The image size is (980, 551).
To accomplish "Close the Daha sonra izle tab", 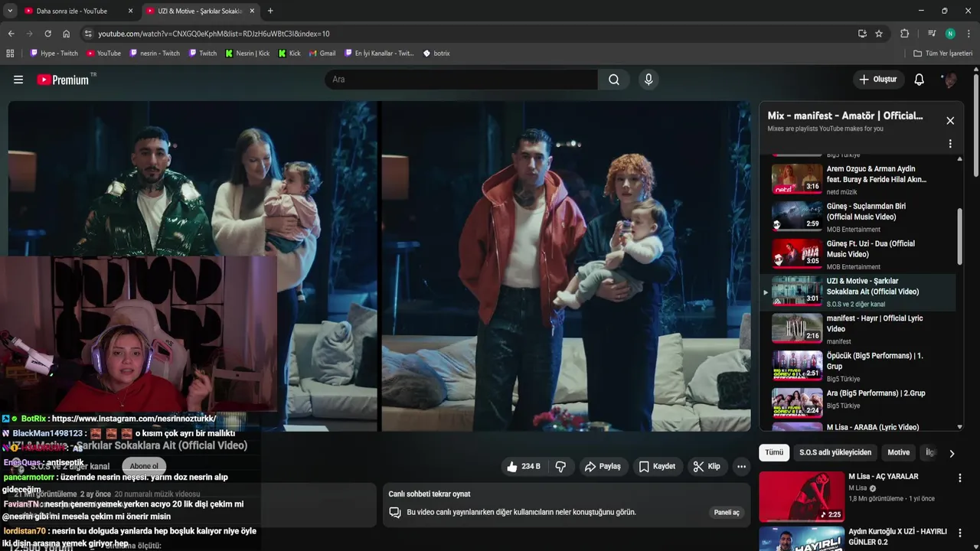I will (x=130, y=11).
